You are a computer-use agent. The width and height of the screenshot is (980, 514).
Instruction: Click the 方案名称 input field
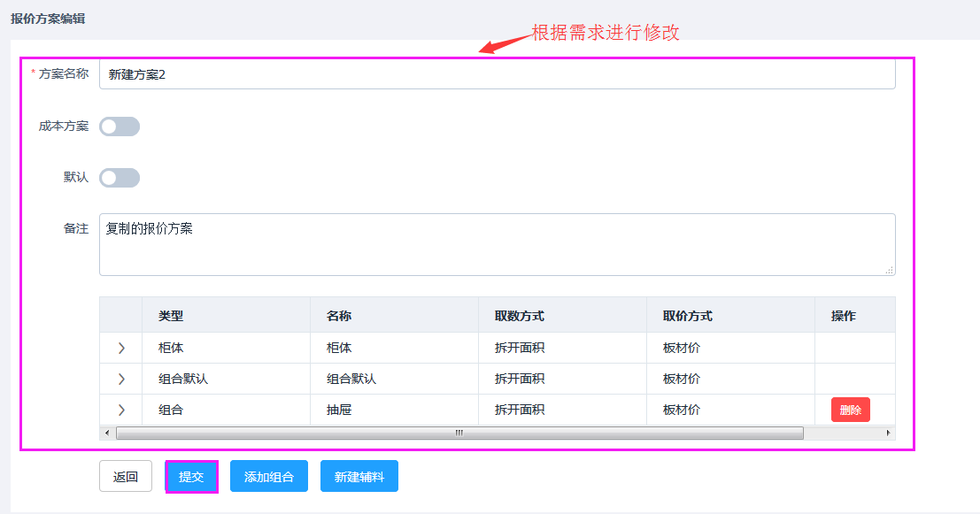(496, 75)
